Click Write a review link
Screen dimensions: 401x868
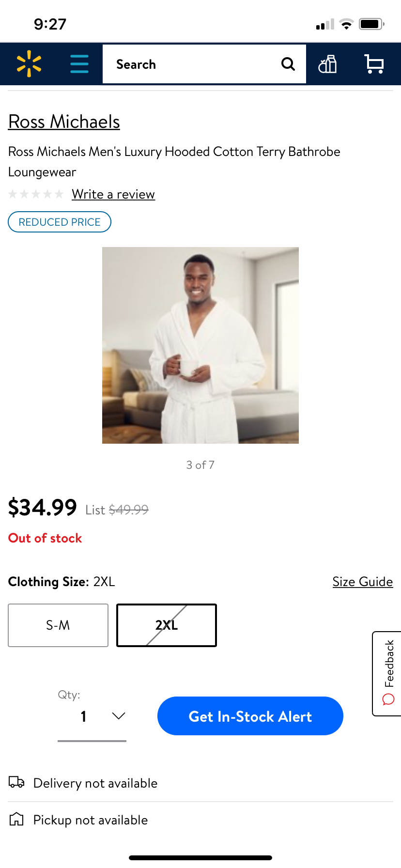point(113,194)
